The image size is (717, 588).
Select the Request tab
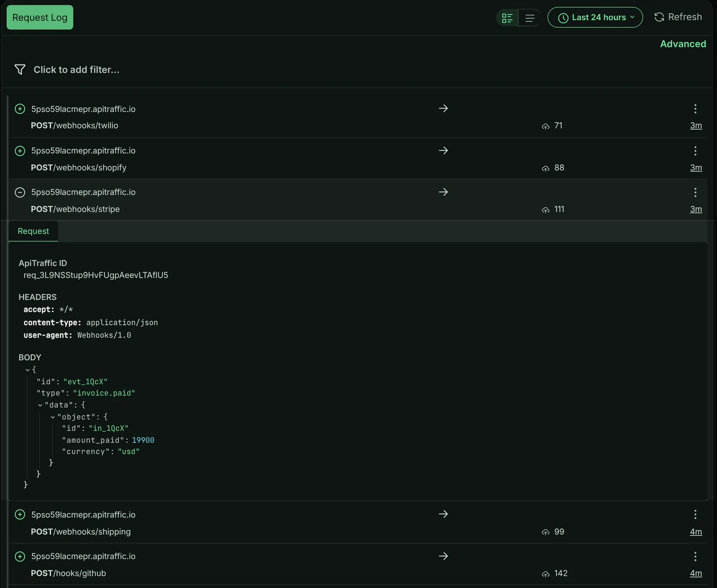click(34, 231)
